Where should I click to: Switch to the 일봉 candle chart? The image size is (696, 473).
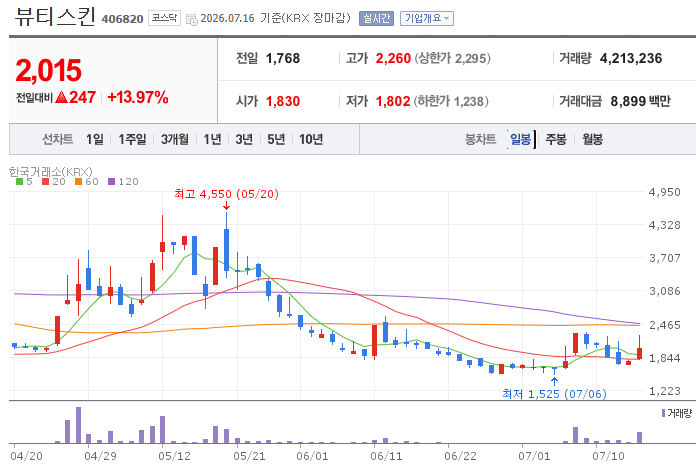coord(521,139)
